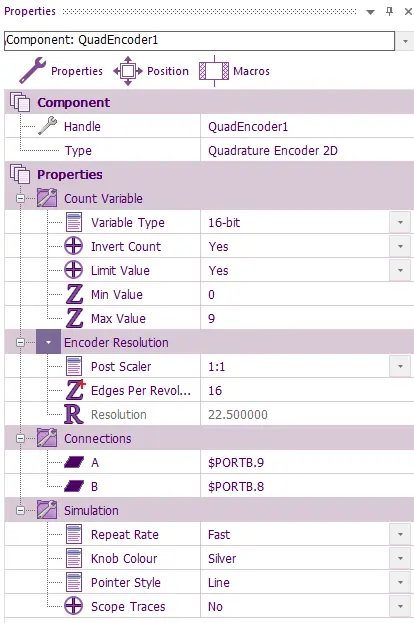Click the Min Value field showing 0
The width and height of the screenshot is (414, 623).
click(x=307, y=294)
